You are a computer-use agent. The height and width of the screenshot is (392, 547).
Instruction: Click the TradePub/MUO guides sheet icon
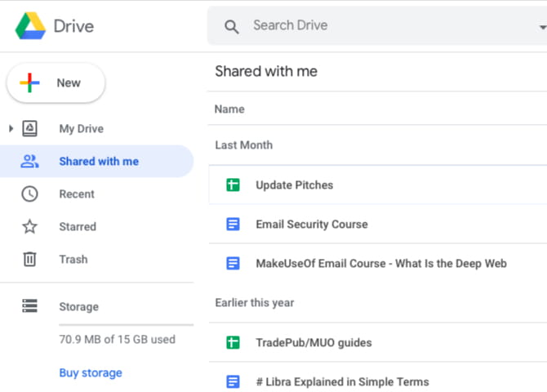click(233, 343)
